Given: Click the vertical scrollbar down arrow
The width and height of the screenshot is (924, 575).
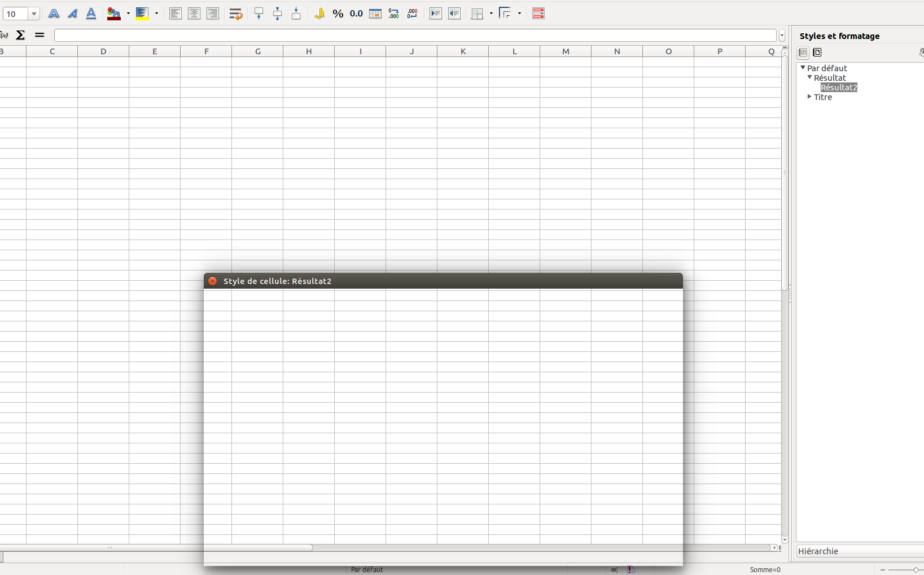Looking at the screenshot, I should coord(785,540).
